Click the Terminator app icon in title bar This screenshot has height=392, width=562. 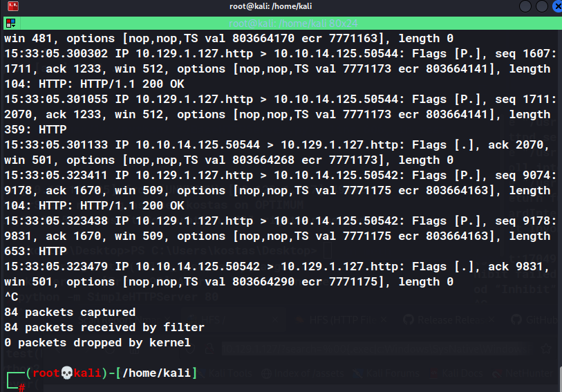click(13, 6)
